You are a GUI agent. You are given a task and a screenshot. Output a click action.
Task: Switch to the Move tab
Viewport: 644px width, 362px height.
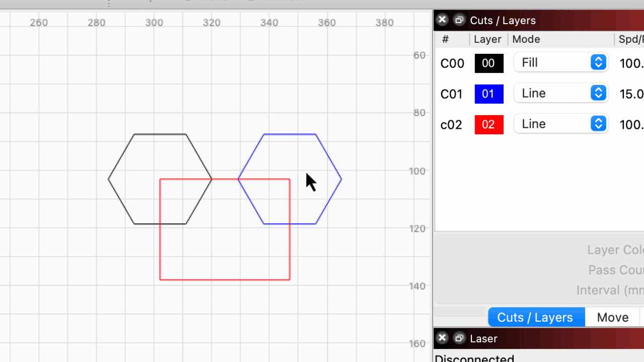[612, 317]
